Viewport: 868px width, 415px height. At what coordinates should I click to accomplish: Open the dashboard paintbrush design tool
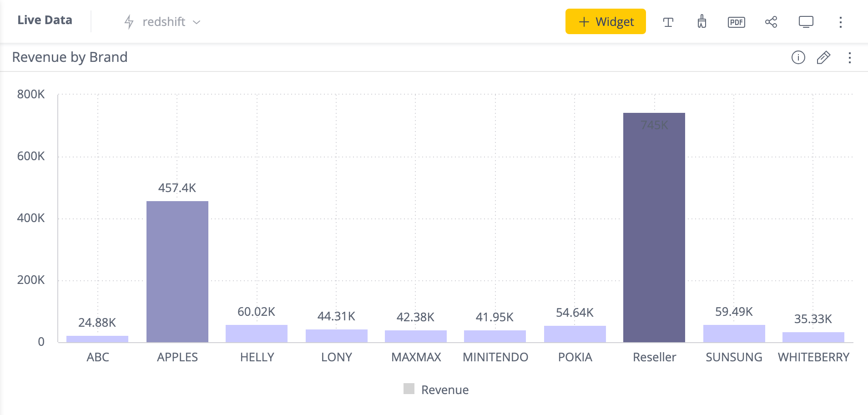pos(702,21)
